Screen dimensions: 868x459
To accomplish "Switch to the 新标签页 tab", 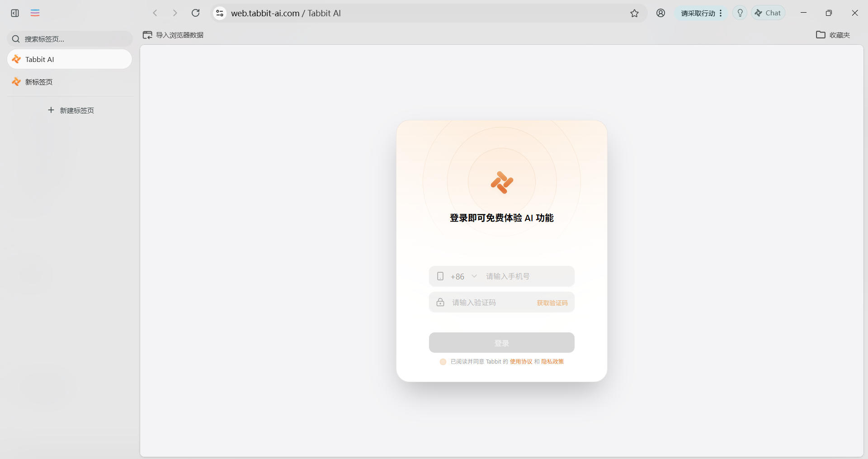I will [x=39, y=82].
